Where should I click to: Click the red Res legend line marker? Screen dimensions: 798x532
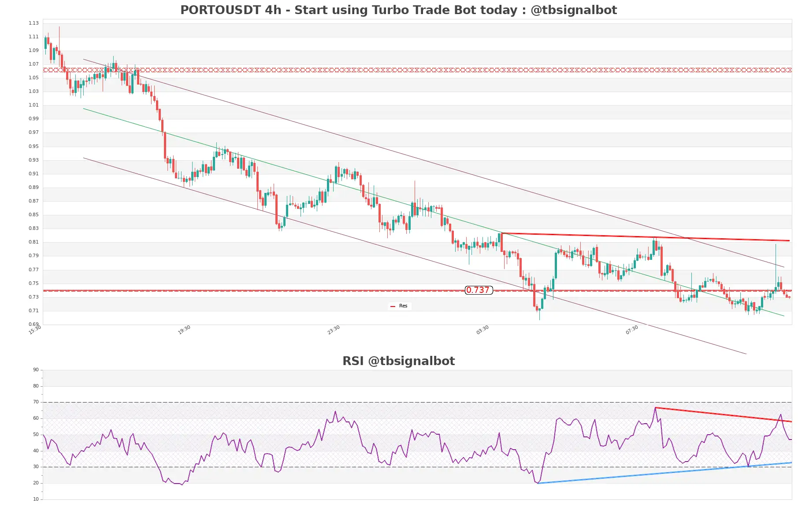[x=393, y=306]
